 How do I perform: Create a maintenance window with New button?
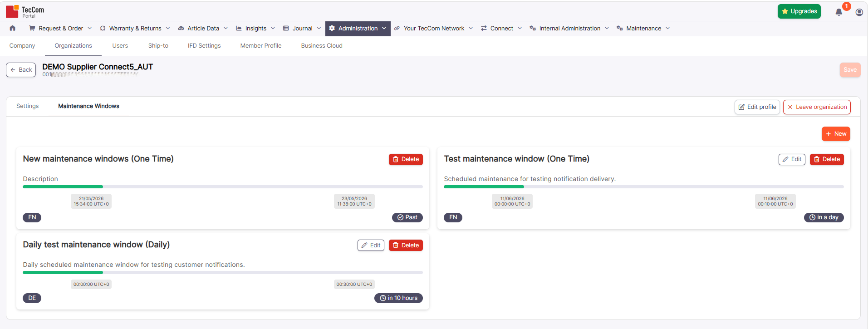coord(836,134)
